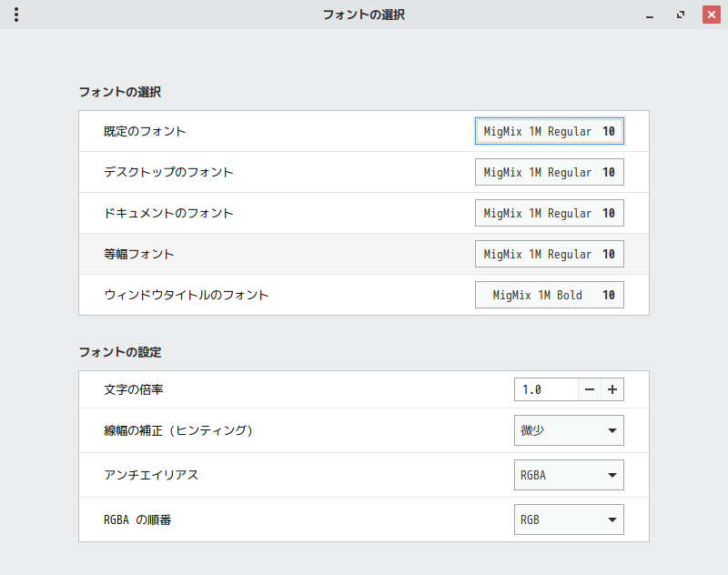Decrease text scaling with minus button

(x=590, y=389)
